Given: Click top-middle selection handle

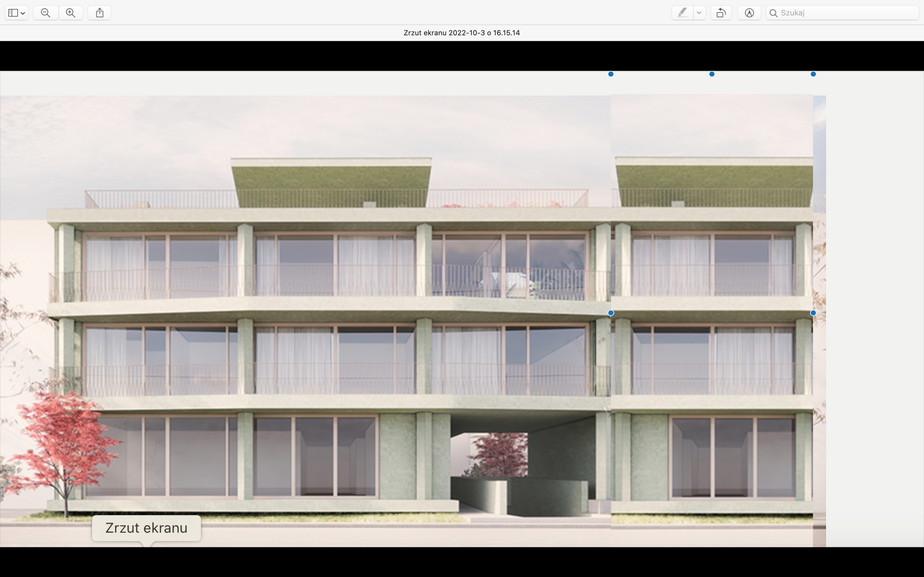Looking at the screenshot, I should 712,74.
